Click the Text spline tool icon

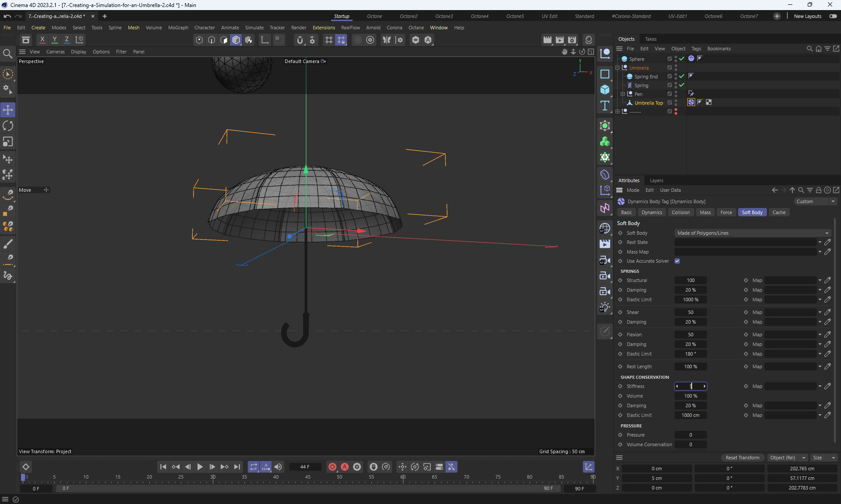pos(605,106)
